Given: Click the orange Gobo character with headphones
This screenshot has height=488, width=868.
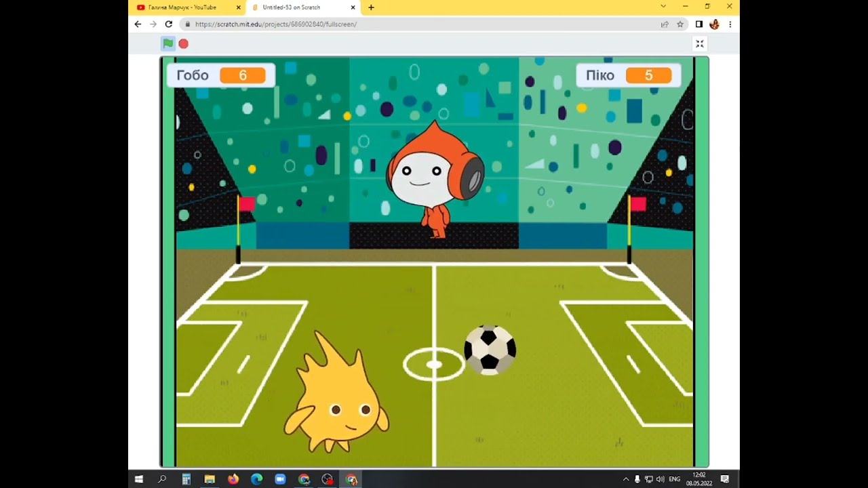Looking at the screenshot, I should [x=435, y=179].
